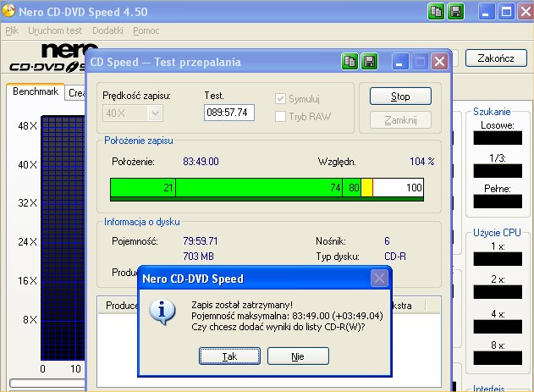Image resolution: width=534 pixels, height=392 pixels.
Task: Click the Pojemność value 79:59.71
Action: coord(201,241)
